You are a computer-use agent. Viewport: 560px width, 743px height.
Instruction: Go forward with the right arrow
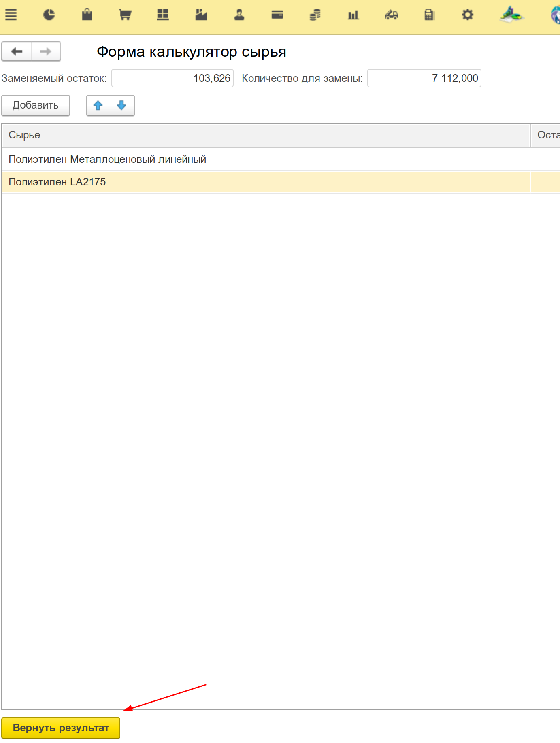point(46,51)
